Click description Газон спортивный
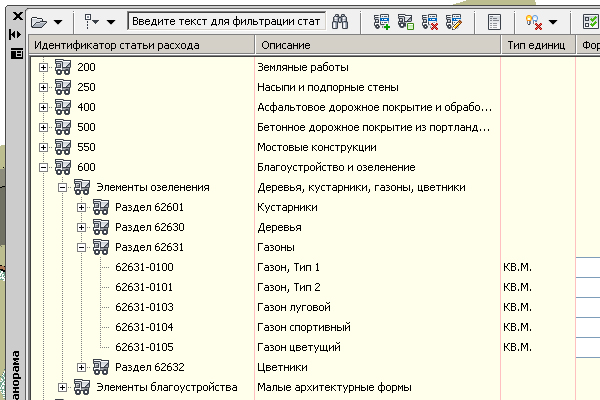600x400 pixels. click(x=304, y=327)
